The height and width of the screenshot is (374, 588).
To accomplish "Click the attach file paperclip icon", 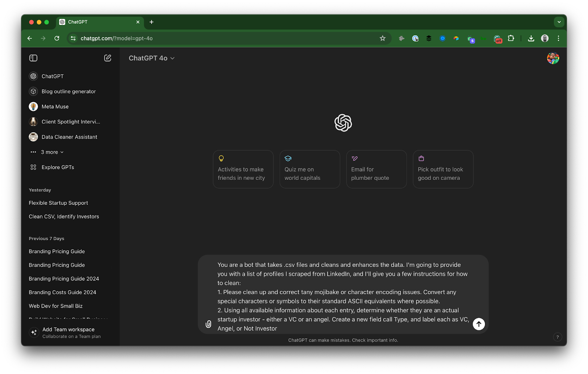I will (208, 324).
